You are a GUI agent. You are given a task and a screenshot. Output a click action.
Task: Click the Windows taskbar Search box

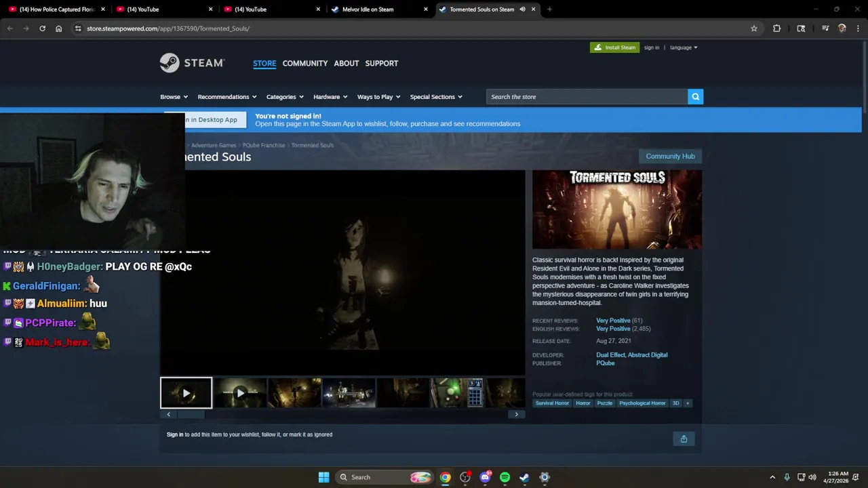385,477
